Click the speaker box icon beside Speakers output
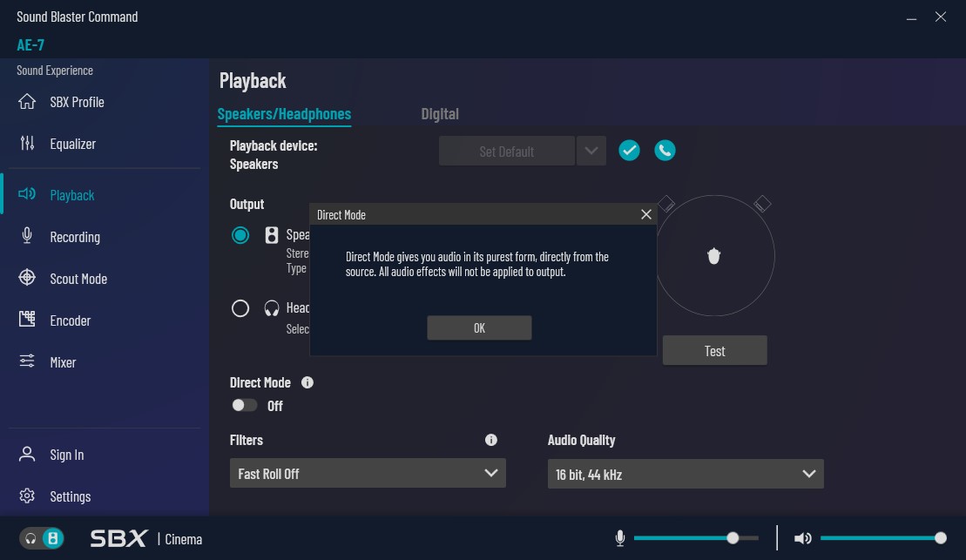Image resolution: width=966 pixels, height=560 pixels. 272,235
